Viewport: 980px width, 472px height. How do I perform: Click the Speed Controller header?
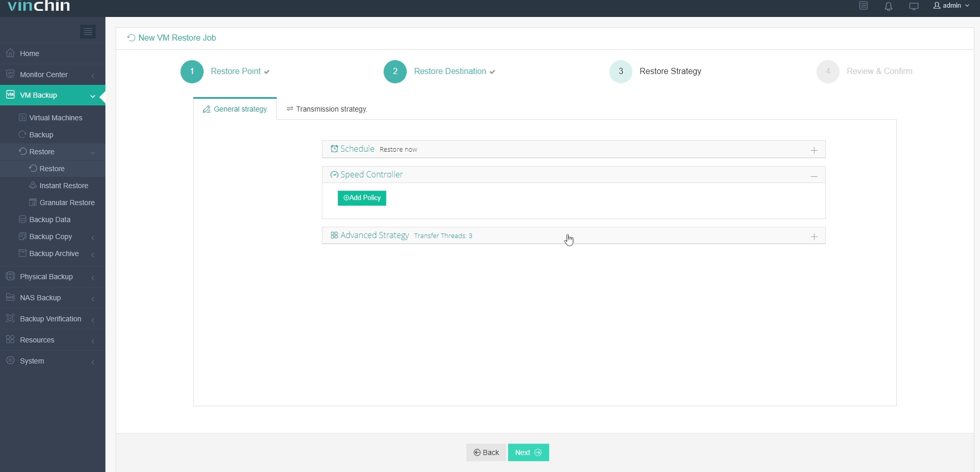coord(573,175)
